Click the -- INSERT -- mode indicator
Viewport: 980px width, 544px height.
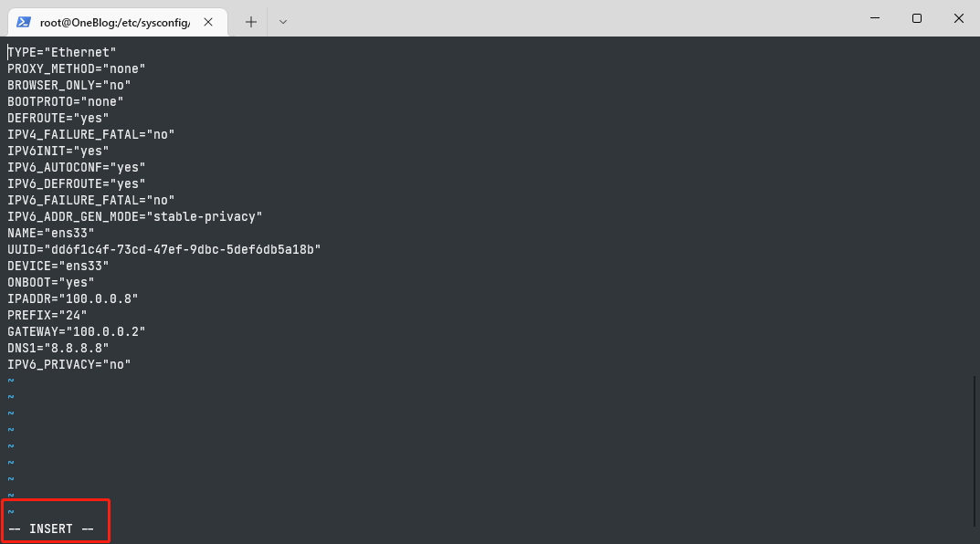(51, 529)
